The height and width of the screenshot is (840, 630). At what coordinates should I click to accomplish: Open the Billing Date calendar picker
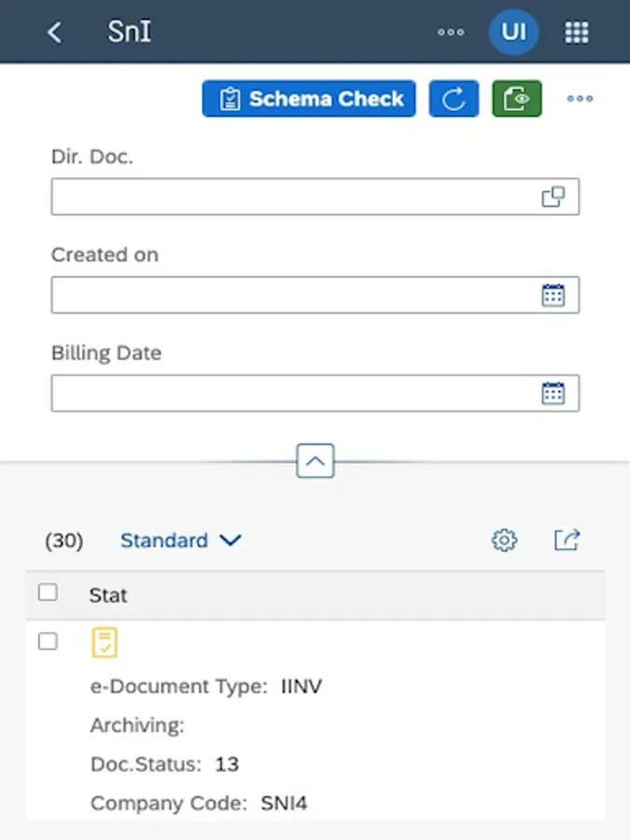pos(553,393)
